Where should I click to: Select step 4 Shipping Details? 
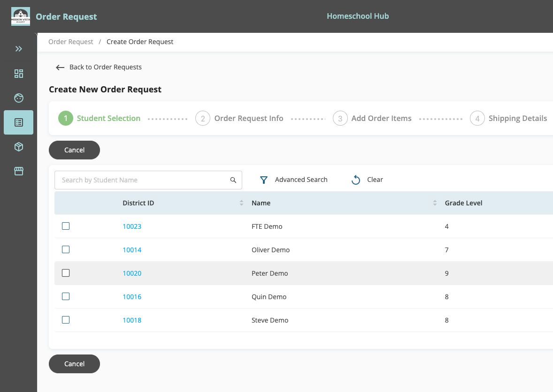click(x=508, y=118)
